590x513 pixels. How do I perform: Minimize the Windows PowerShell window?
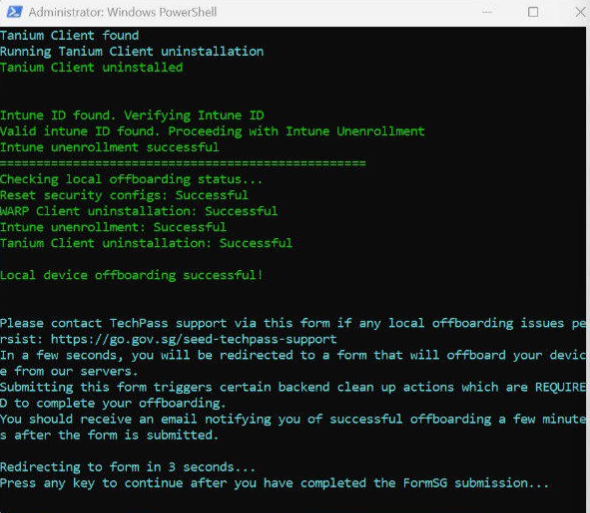coord(487,12)
